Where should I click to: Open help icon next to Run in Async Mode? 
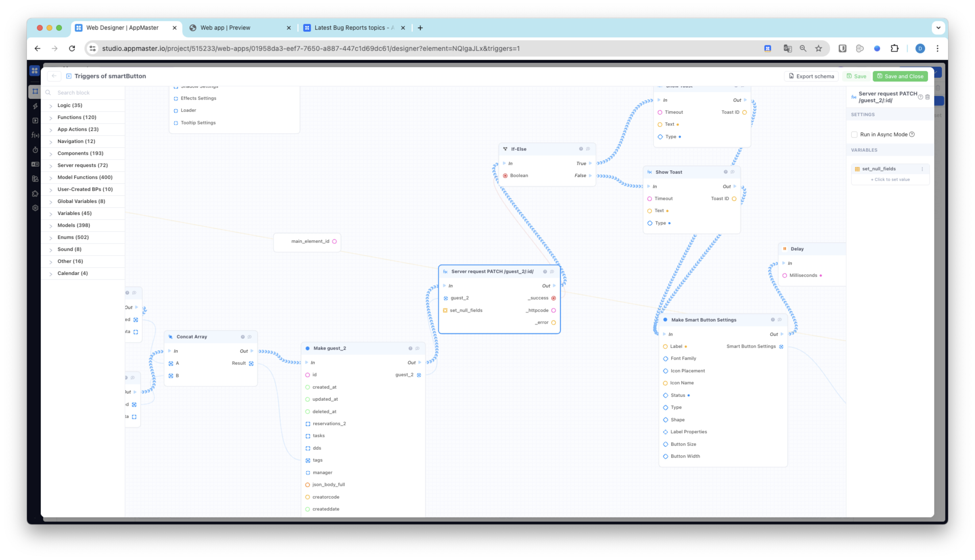pos(912,134)
